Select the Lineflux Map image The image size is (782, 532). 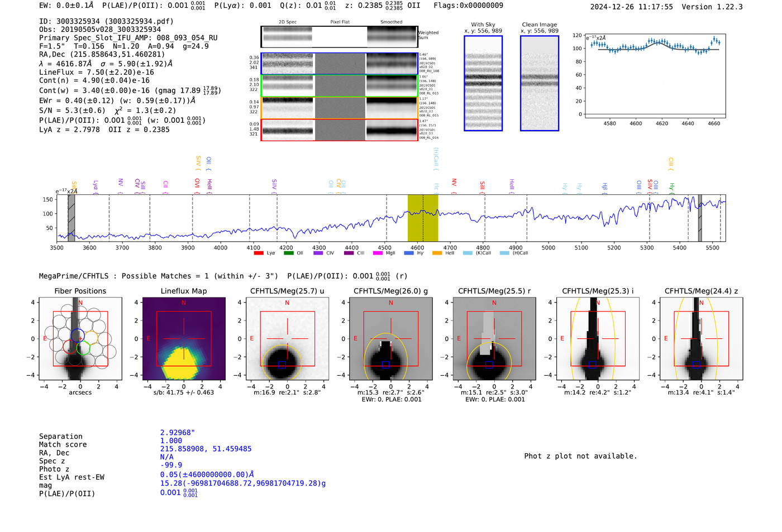tap(184, 339)
